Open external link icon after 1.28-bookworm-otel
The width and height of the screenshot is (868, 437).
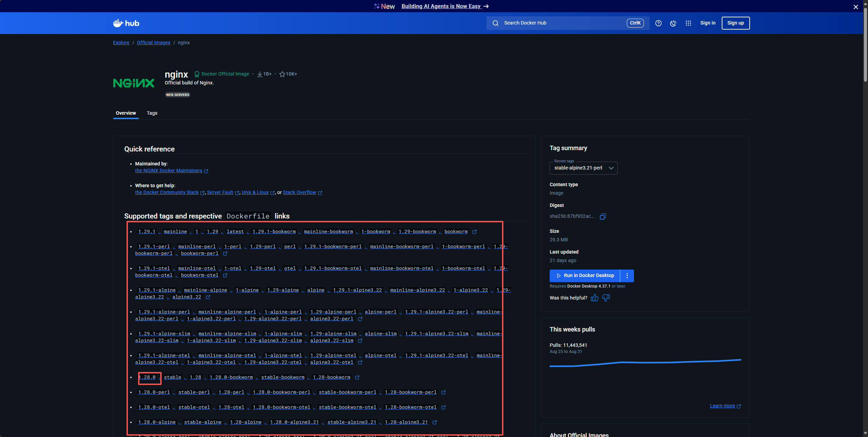coord(444,407)
